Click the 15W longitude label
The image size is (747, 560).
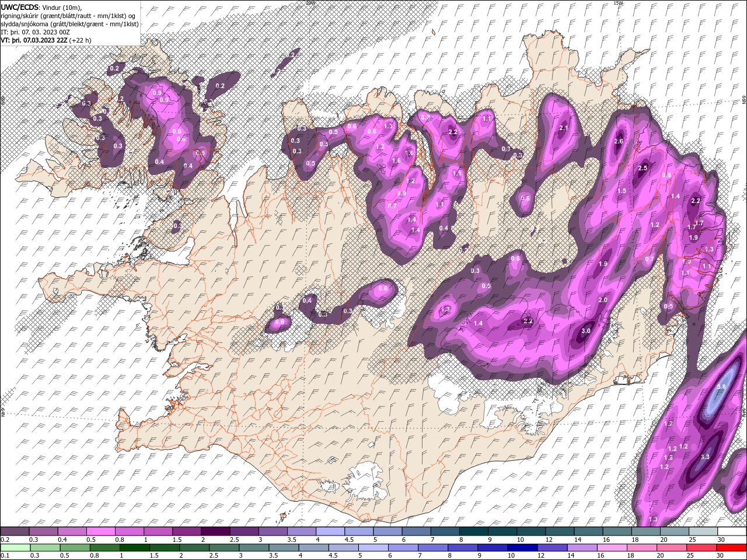click(619, 3)
